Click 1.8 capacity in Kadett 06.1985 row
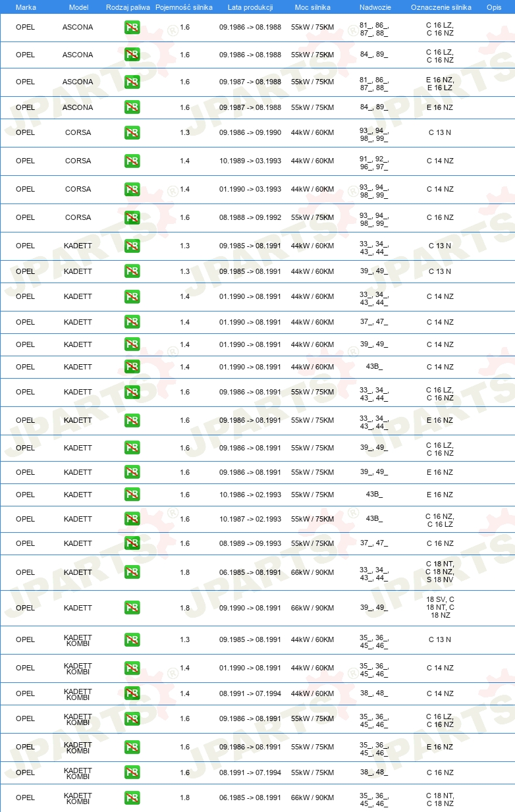 [184, 572]
